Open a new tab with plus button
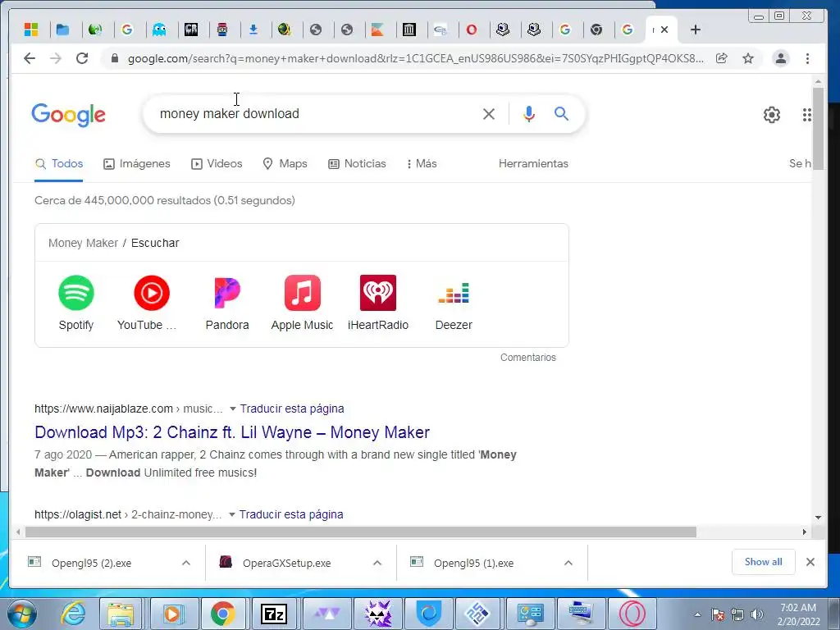The width and height of the screenshot is (840, 630). click(696, 30)
